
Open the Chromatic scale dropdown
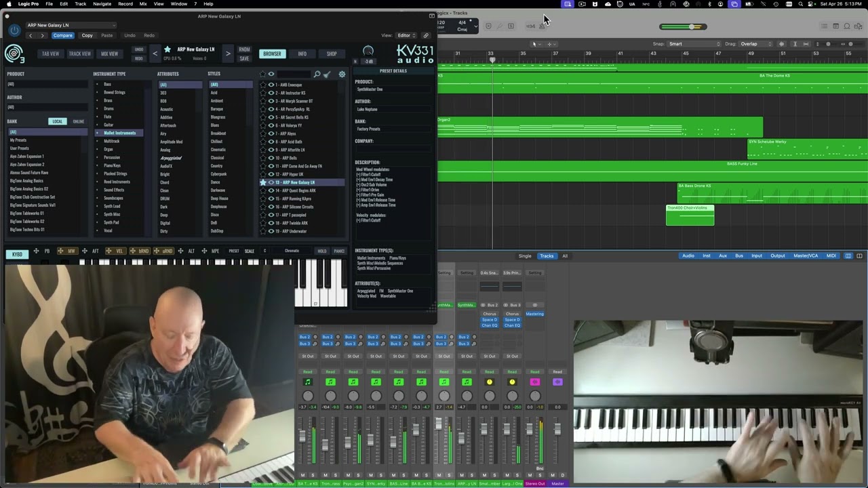coord(292,251)
